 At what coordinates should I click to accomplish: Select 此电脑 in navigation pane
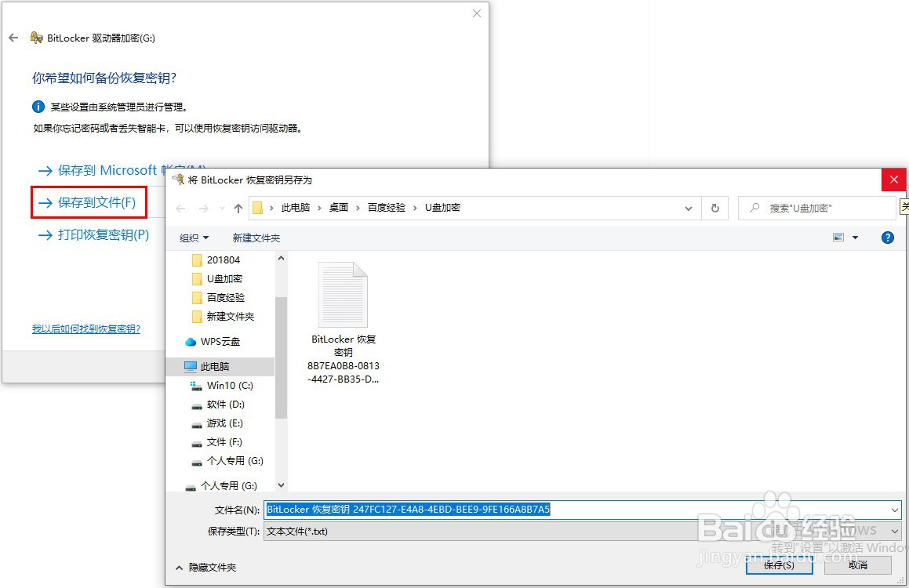pos(220,367)
